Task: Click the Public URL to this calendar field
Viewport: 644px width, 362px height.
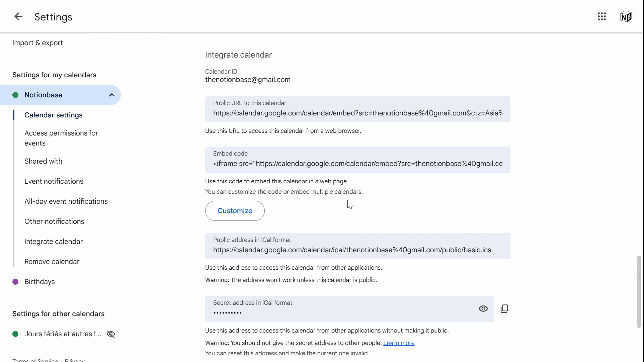Action: click(x=357, y=109)
